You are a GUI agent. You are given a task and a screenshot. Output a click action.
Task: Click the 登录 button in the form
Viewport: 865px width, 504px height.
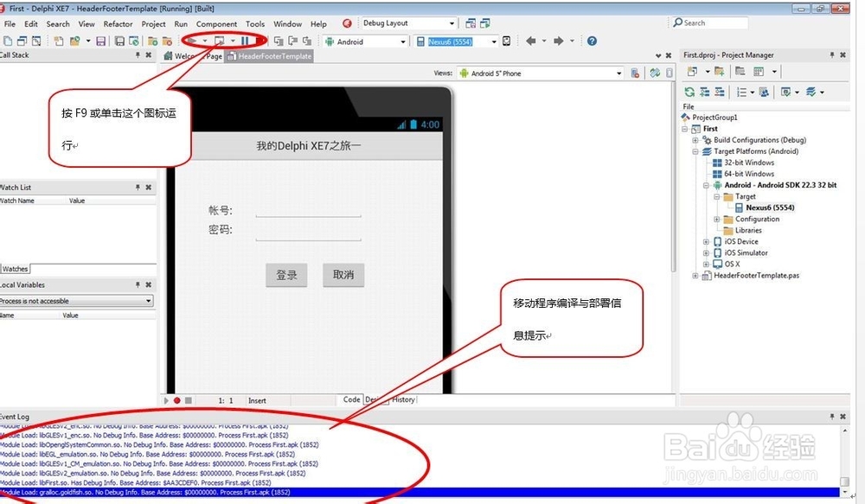point(286,275)
